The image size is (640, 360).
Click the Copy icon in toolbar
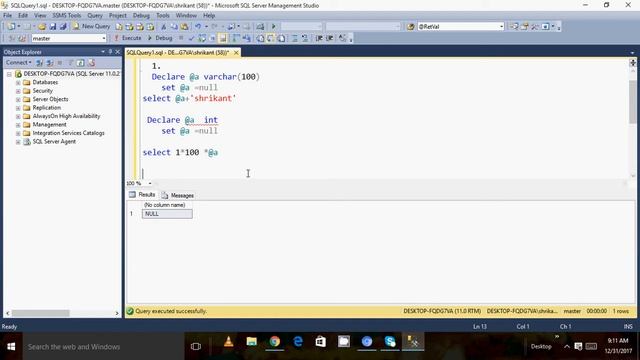click(174, 27)
